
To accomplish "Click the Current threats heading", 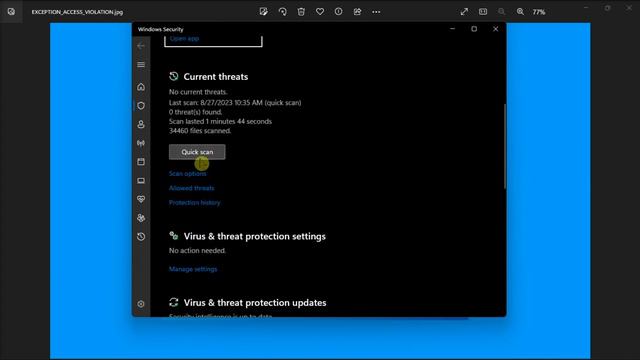I will (x=216, y=77).
